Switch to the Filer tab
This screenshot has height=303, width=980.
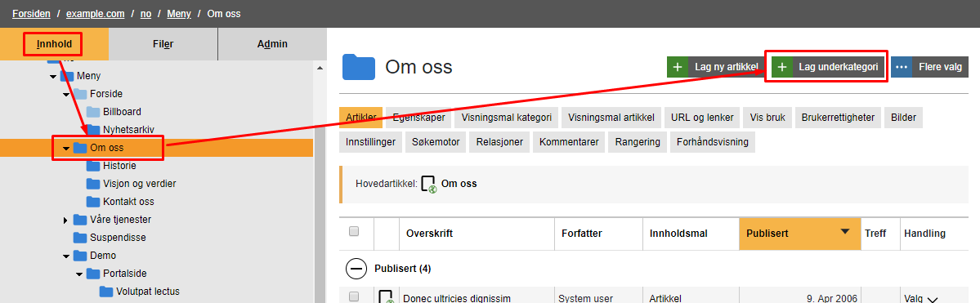coord(163,44)
